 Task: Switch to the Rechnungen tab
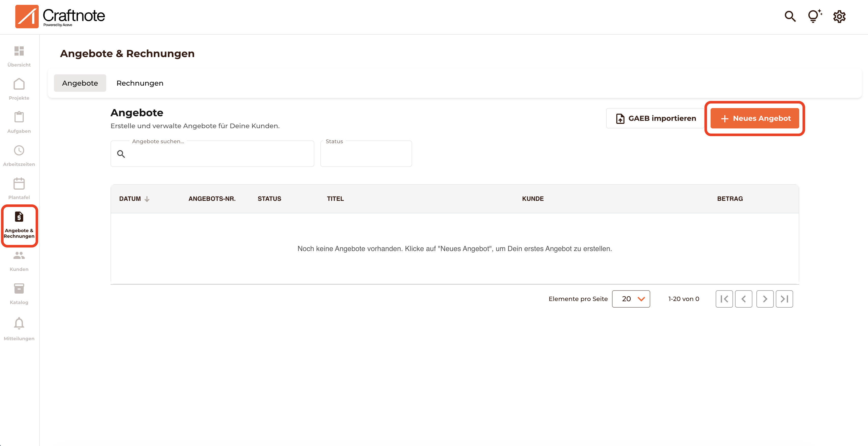(140, 83)
